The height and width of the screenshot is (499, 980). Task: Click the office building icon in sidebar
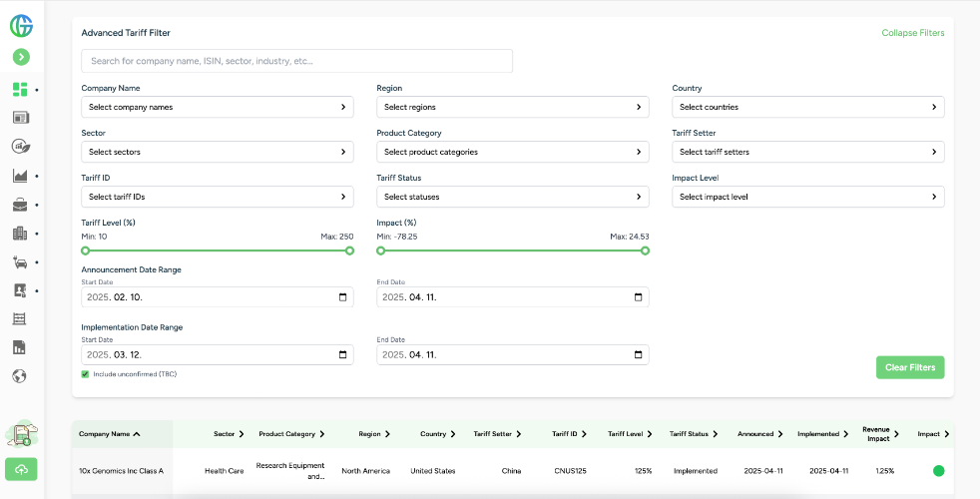tap(20, 234)
